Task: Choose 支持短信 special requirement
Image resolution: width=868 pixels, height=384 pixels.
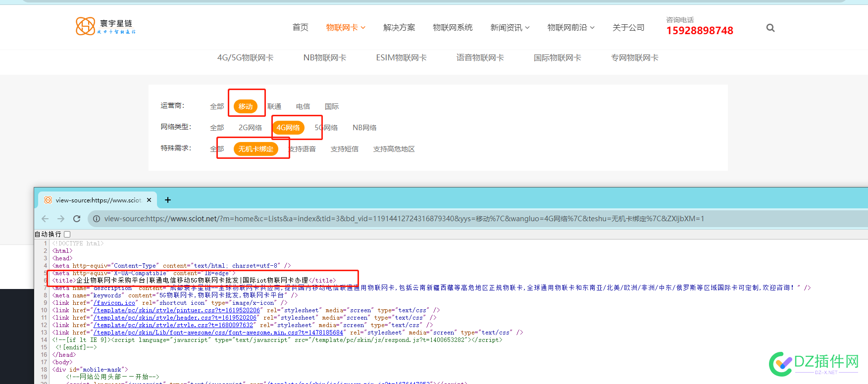Action: pyautogui.click(x=345, y=149)
